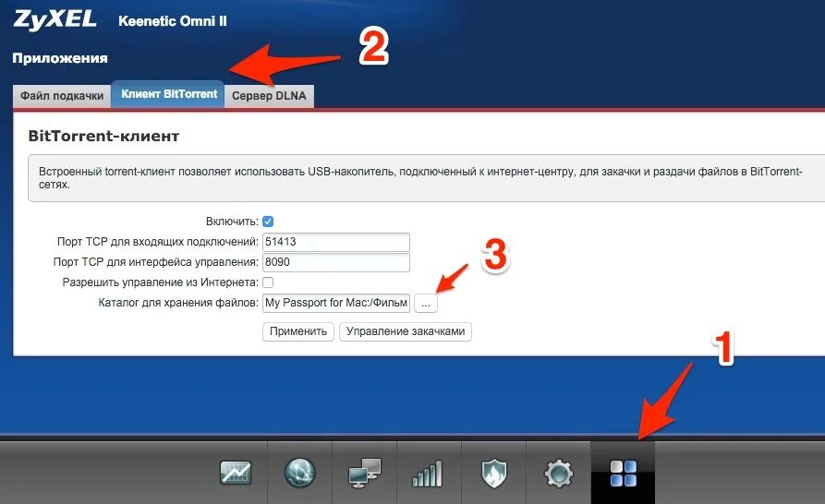Uncheck the Включить checkbox
Image resolution: width=825 pixels, height=504 pixels.
pyautogui.click(x=268, y=222)
